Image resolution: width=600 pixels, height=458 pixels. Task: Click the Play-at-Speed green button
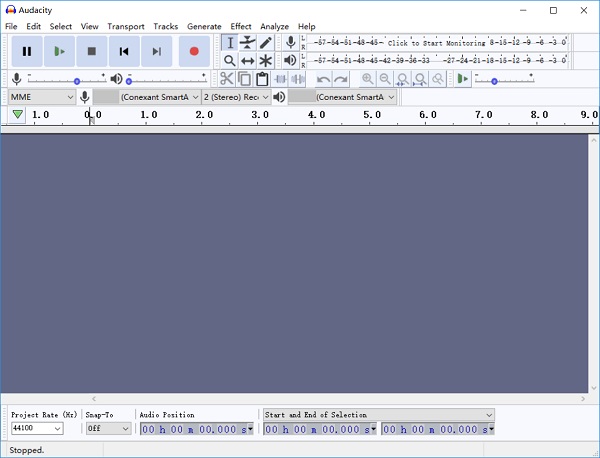pyautogui.click(x=463, y=79)
